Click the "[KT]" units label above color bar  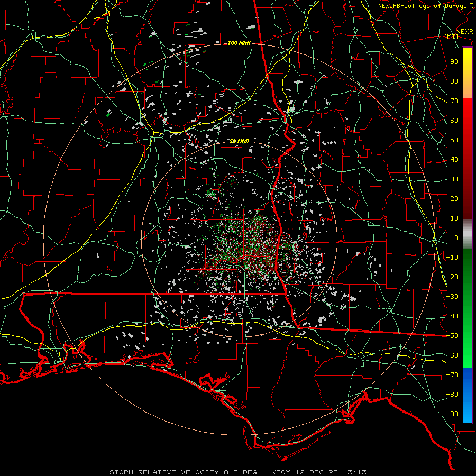pos(452,36)
